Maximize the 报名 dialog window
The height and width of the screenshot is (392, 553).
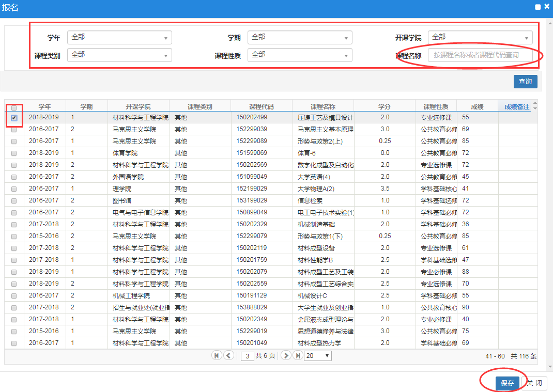click(537, 7)
